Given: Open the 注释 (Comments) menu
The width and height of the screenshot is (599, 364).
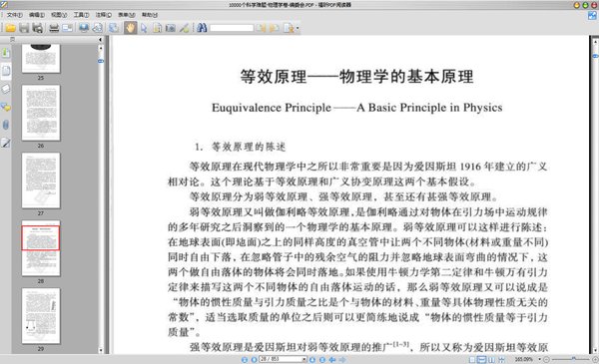Looking at the screenshot, I should (x=104, y=15).
